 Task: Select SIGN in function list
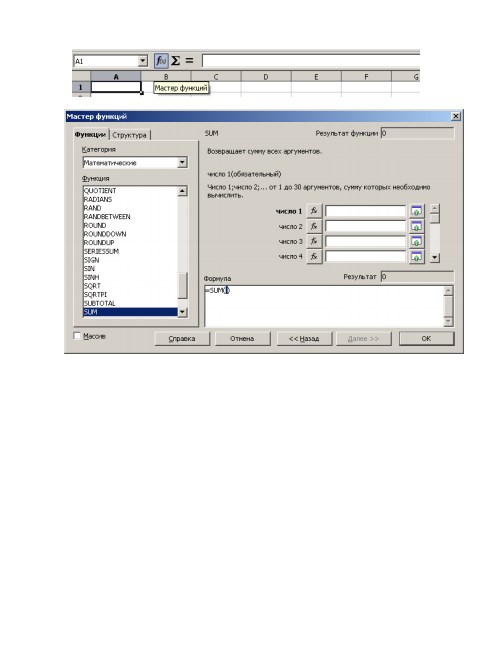130,260
